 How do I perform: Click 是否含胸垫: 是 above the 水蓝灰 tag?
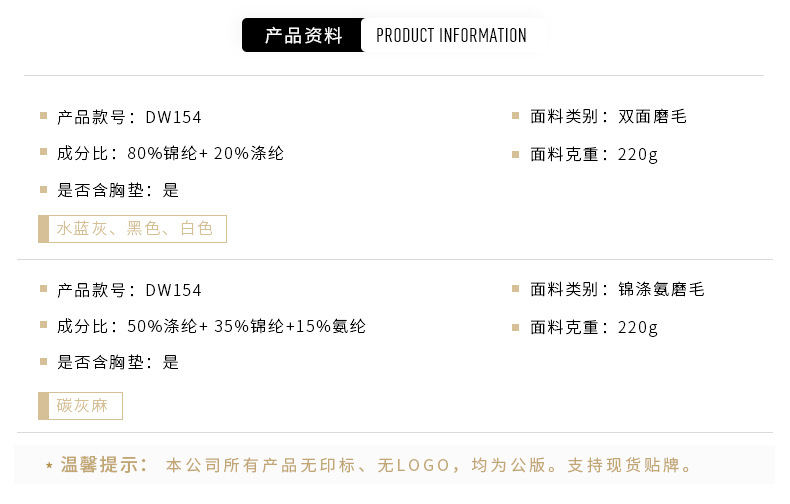pos(118,190)
